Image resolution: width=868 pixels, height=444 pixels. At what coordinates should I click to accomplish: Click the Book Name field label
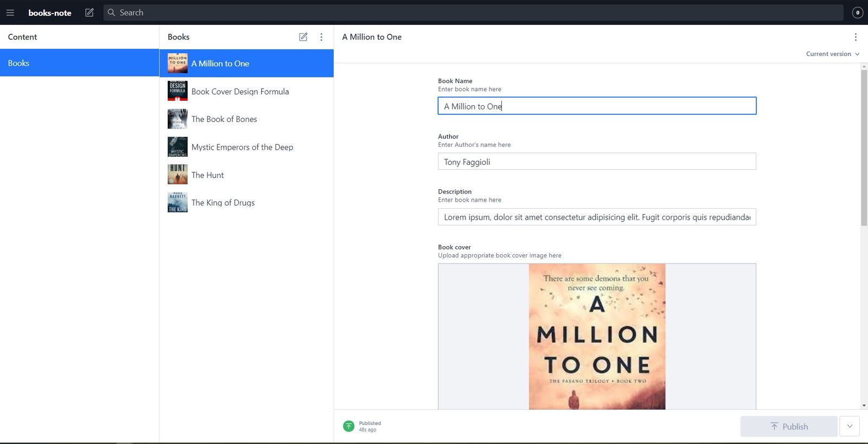pos(455,81)
